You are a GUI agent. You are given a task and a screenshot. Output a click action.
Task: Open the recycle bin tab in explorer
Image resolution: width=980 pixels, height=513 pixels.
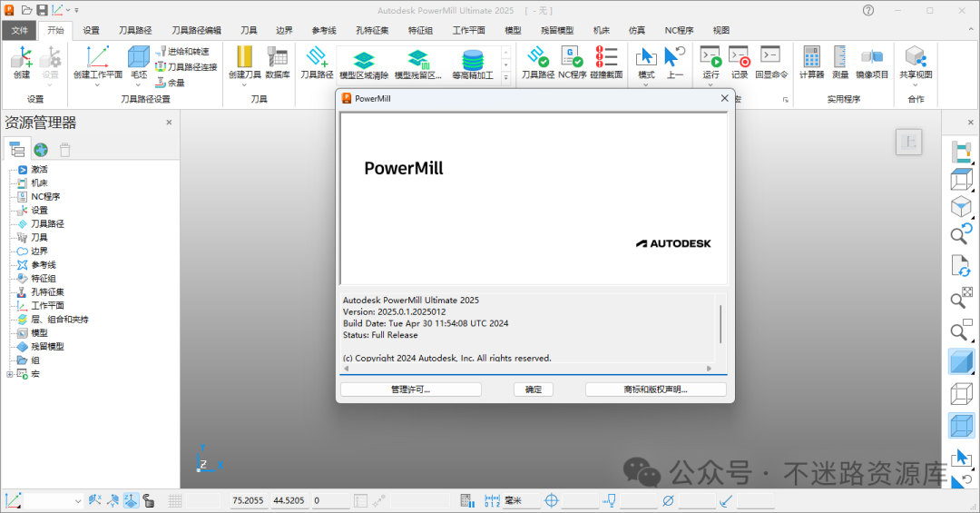(65, 150)
